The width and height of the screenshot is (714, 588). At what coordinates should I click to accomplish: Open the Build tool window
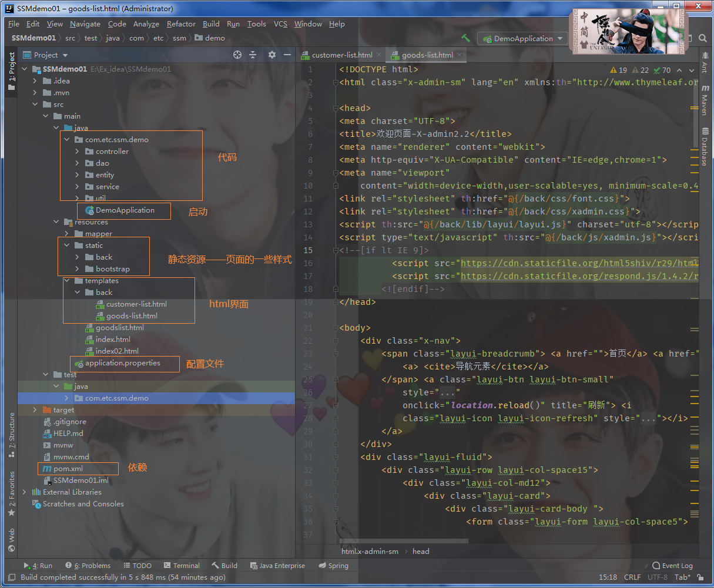(x=224, y=566)
